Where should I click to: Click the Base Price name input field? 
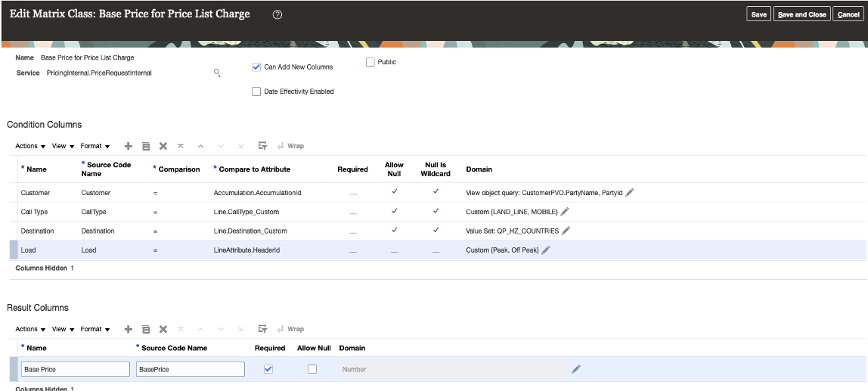click(75, 369)
